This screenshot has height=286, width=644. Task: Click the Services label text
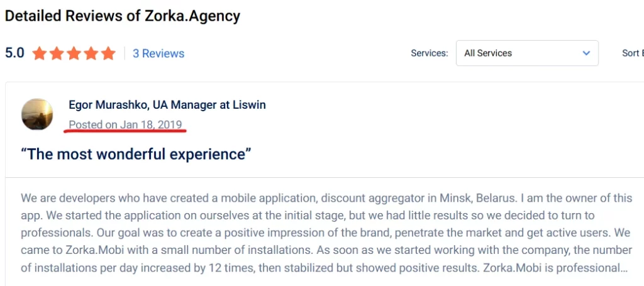pos(429,53)
